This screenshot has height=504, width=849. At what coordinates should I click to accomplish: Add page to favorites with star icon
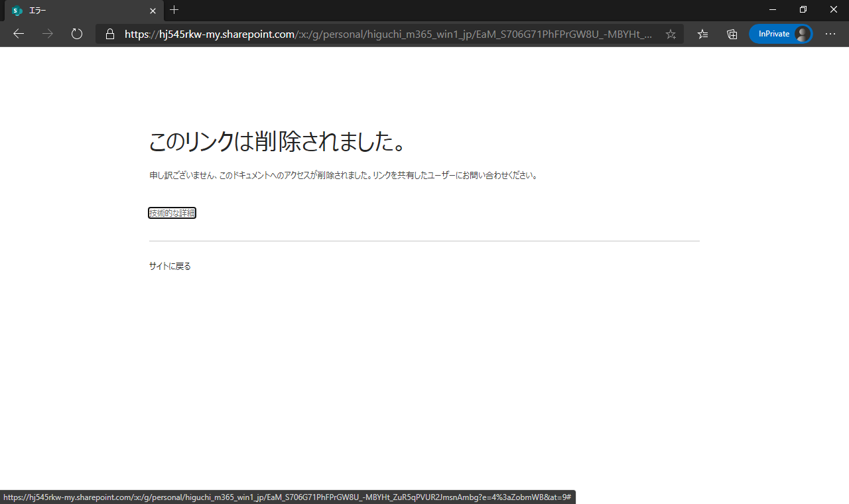click(671, 34)
